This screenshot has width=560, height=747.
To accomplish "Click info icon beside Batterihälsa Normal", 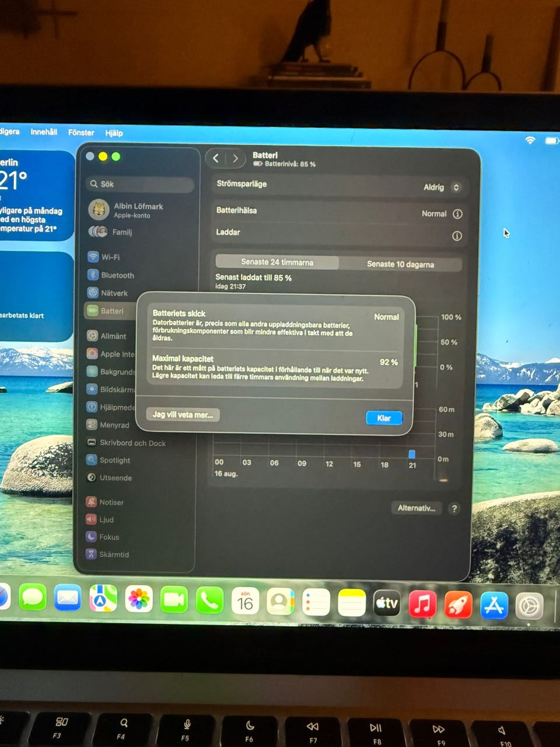I will 457,214.
